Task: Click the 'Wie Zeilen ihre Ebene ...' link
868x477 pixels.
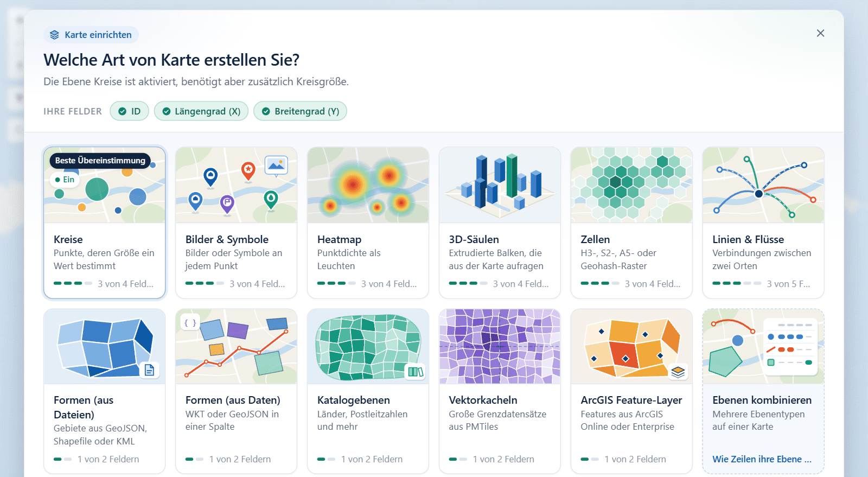Action: (x=762, y=459)
